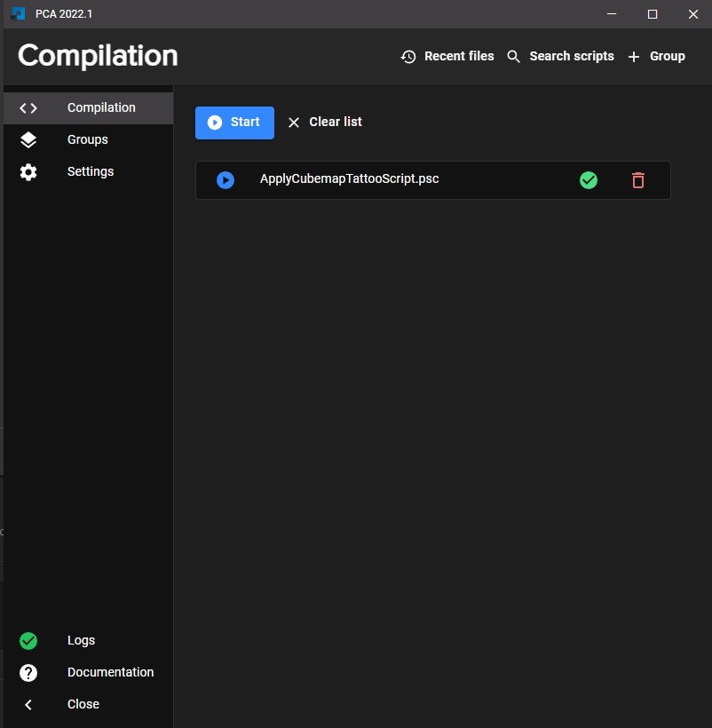712x728 pixels.
Task: Minimize the PCA 2022.1 window
Action: click(612, 14)
